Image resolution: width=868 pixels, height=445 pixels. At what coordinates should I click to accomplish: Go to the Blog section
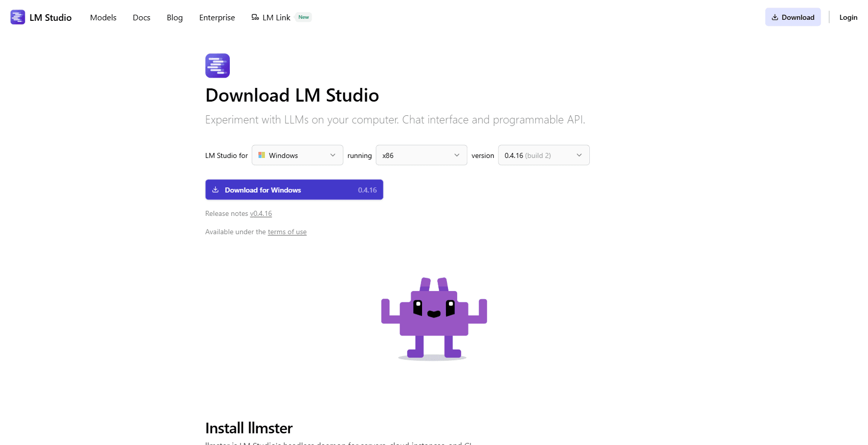coord(174,18)
